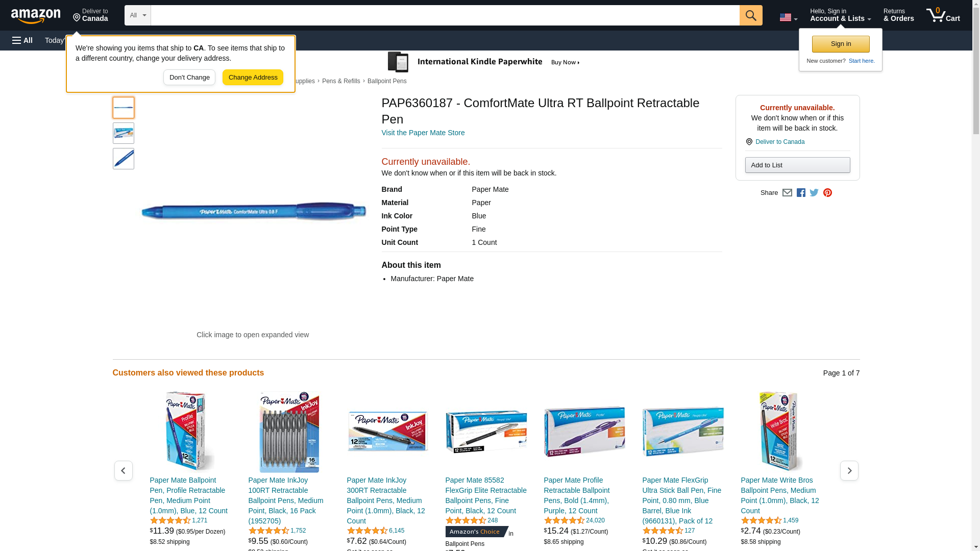The height and width of the screenshot is (551, 980).
Task: Share via email icon
Action: tap(787, 193)
